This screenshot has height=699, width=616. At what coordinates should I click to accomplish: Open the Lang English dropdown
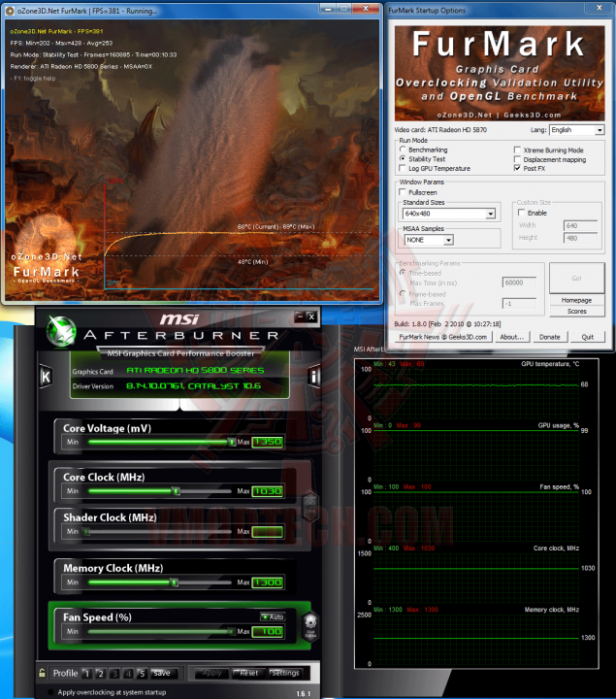tap(577, 130)
